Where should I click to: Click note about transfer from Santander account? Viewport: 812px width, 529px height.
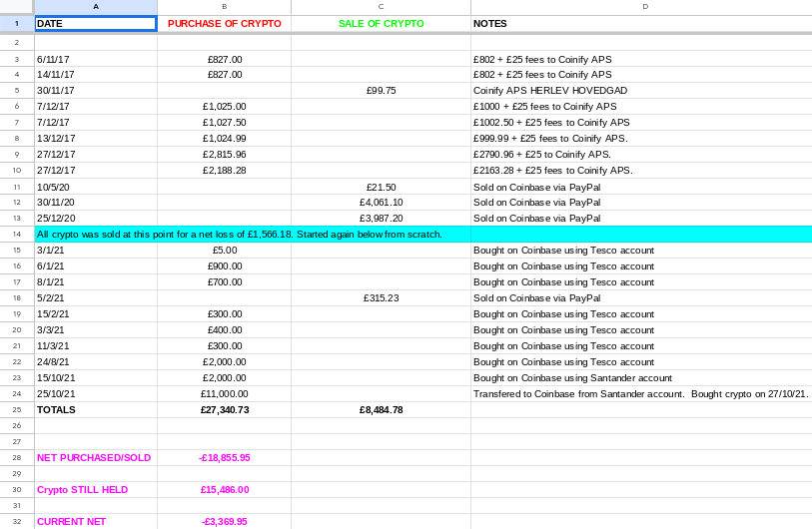[x=641, y=393]
